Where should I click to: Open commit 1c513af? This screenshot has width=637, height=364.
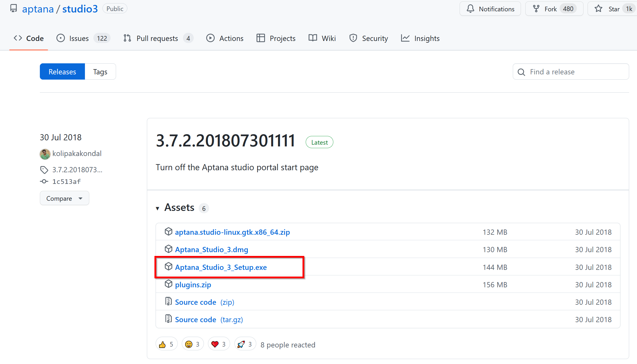[x=66, y=182]
